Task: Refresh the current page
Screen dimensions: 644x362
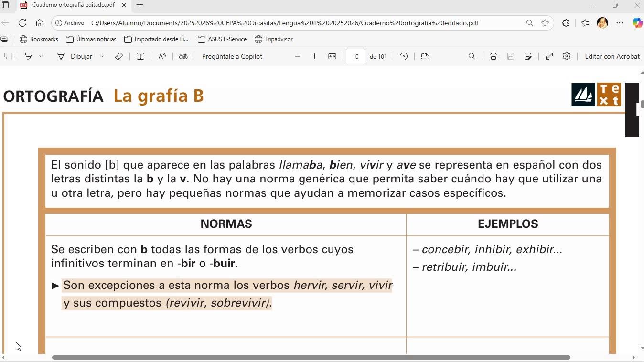Action: 22,23
